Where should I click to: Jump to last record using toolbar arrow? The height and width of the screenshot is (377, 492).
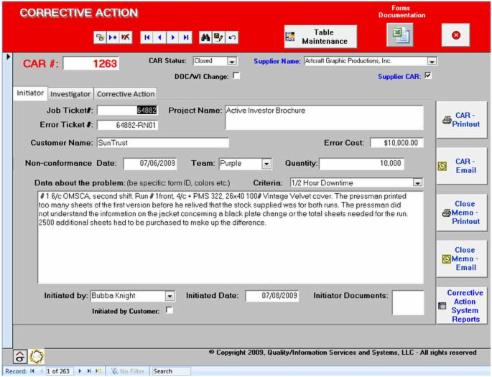pos(186,37)
